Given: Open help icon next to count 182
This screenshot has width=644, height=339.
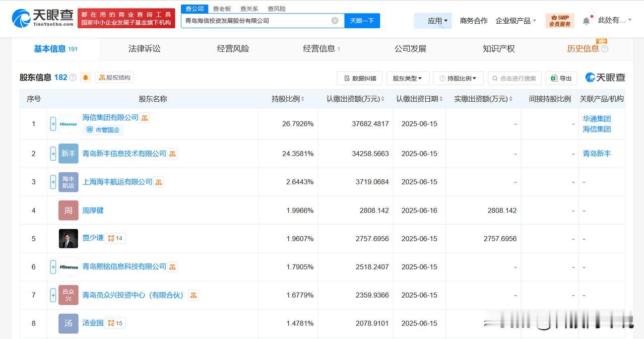Looking at the screenshot, I should pos(73,78).
